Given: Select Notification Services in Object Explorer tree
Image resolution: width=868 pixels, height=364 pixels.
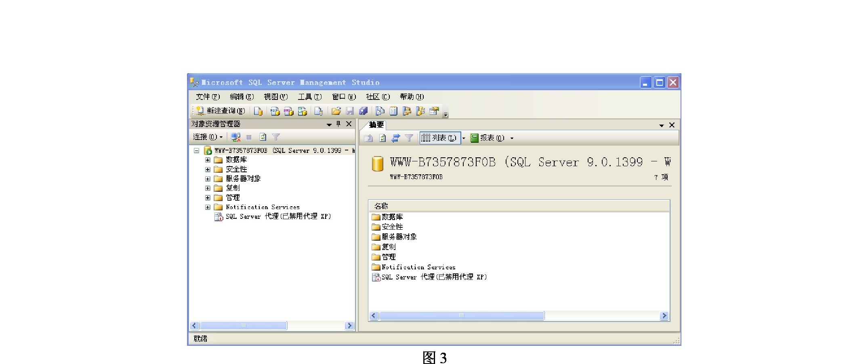Looking at the screenshot, I should coord(263,207).
